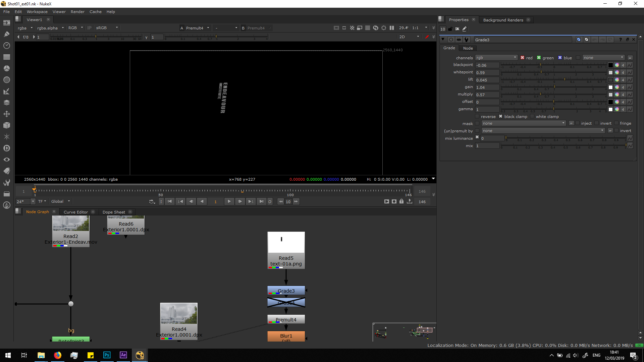
Task: Switch to the Node tab in properties
Action: click(468, 48)
